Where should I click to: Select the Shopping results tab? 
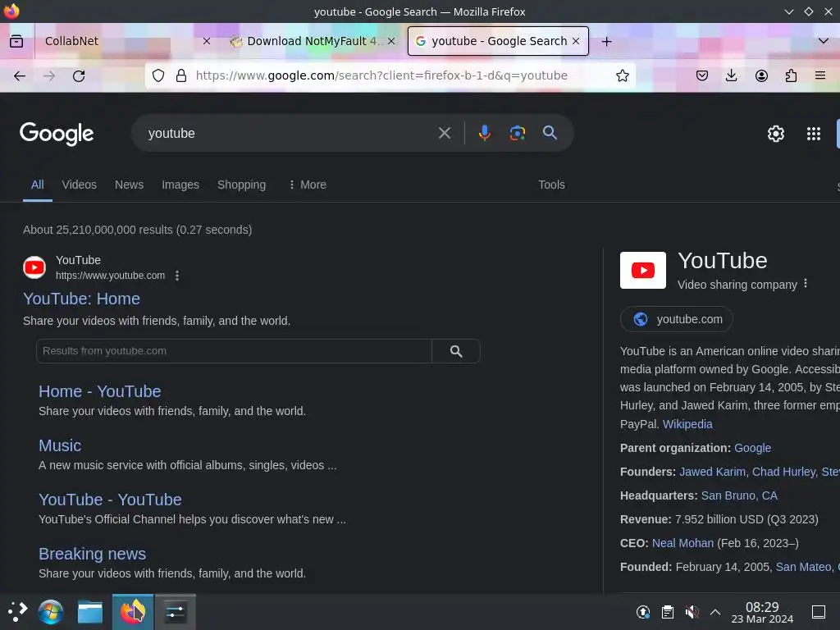[242, 185]
